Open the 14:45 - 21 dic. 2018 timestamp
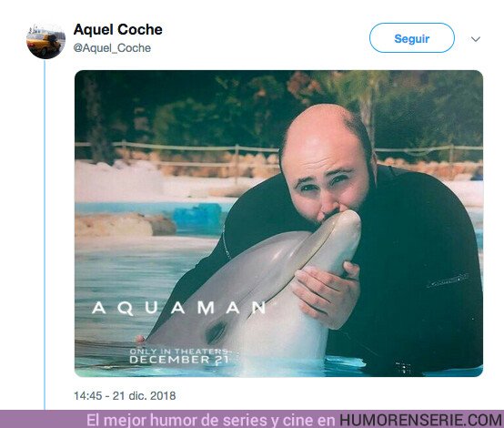 125,395
